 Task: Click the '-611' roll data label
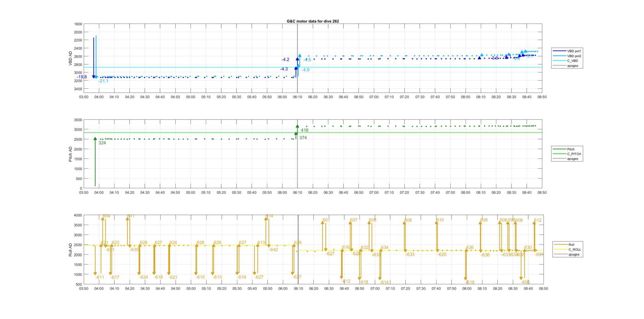point(100,277)
